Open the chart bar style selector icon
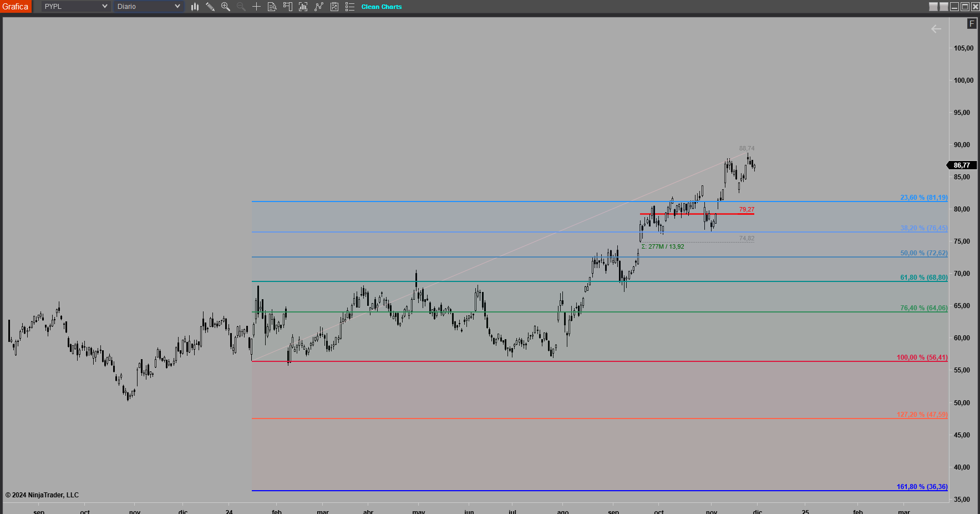980x514 pixels. point(195,7)
